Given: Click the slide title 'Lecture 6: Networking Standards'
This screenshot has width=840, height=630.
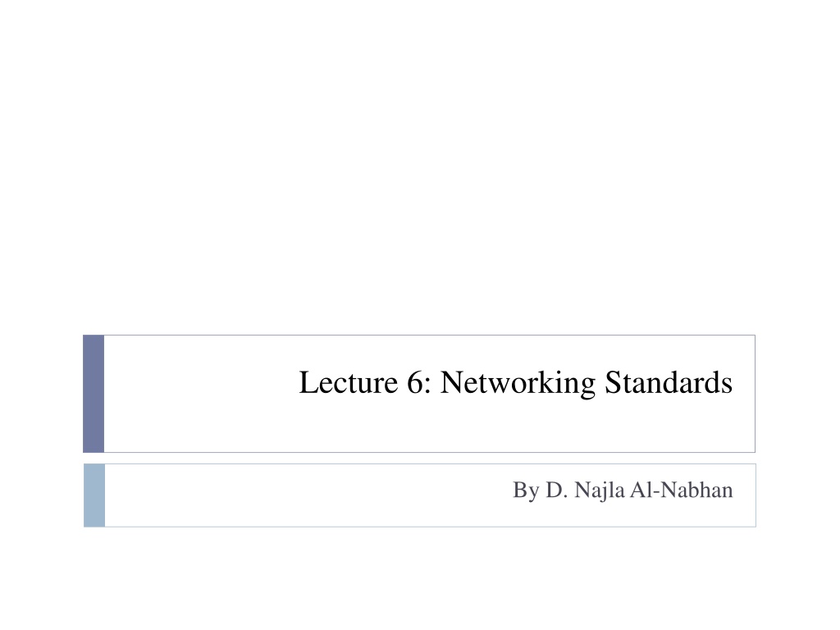Looking at the screenshot, I should point(515,382).
